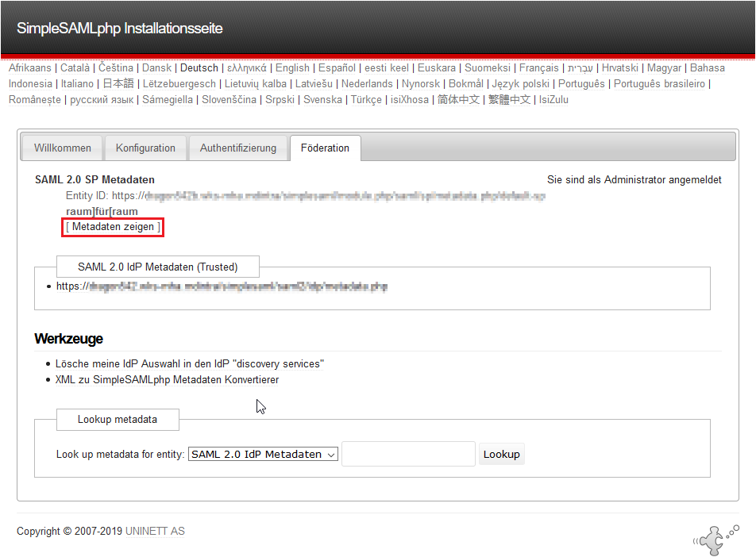Open the Authentifizierung tab
Viewport: 756px width, 557px height.
(x=238, y=148)
